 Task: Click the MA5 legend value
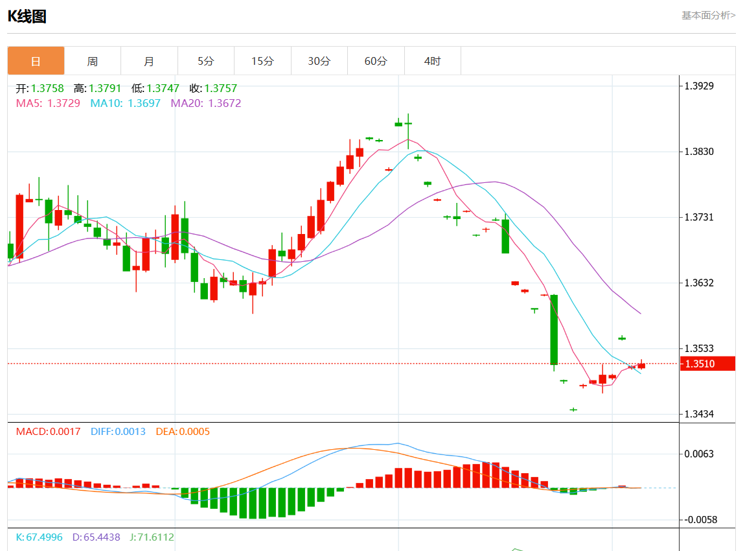(49, 103)
